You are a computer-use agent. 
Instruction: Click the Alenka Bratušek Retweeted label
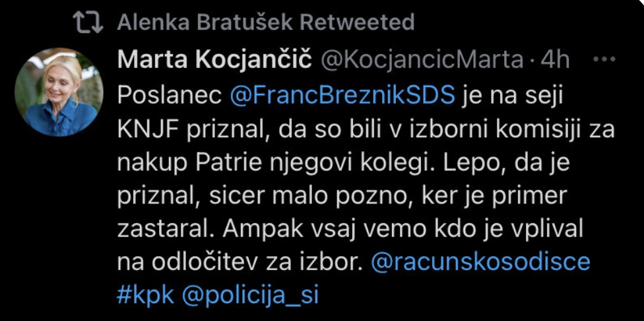tap(265, 23)
